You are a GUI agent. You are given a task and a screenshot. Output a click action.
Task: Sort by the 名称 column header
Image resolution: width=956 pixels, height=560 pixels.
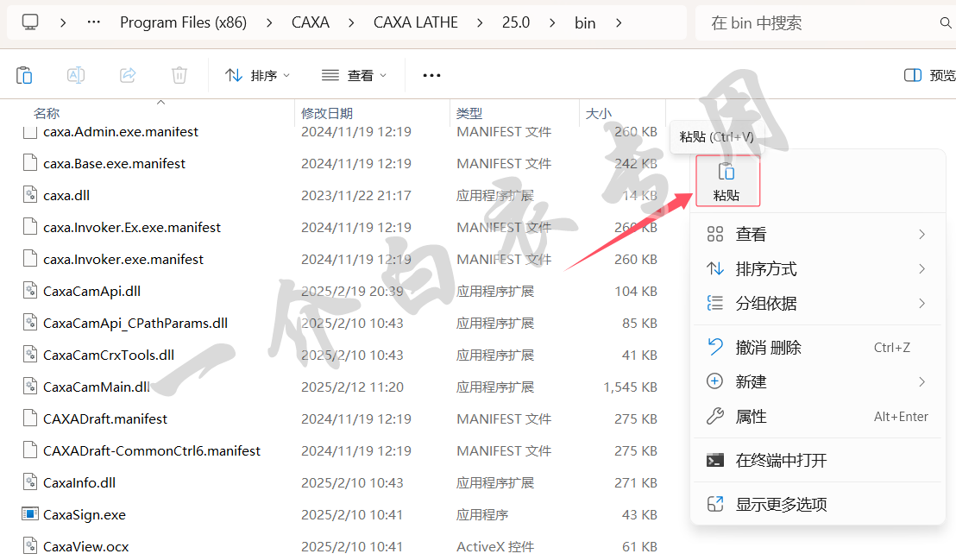click(47, 113)
